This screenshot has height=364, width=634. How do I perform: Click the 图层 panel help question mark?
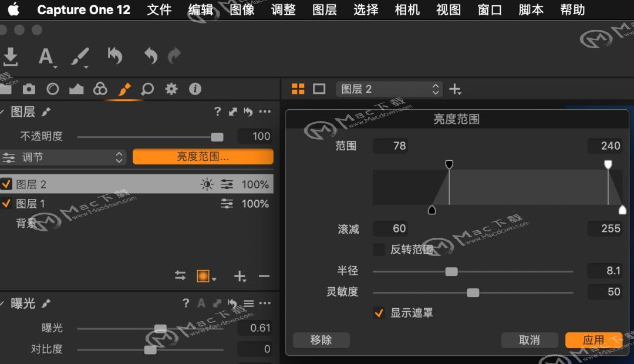(218, 111)
